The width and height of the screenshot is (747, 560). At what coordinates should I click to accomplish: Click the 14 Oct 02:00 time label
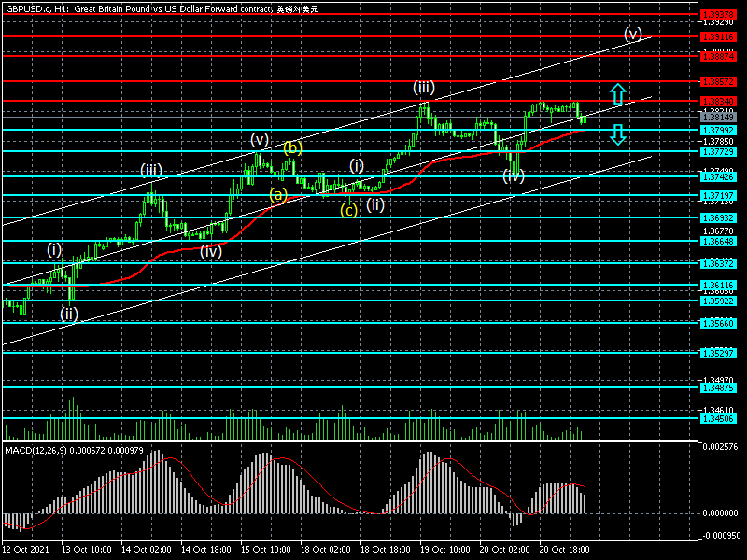pyautogui.click(x=147, y=549)
